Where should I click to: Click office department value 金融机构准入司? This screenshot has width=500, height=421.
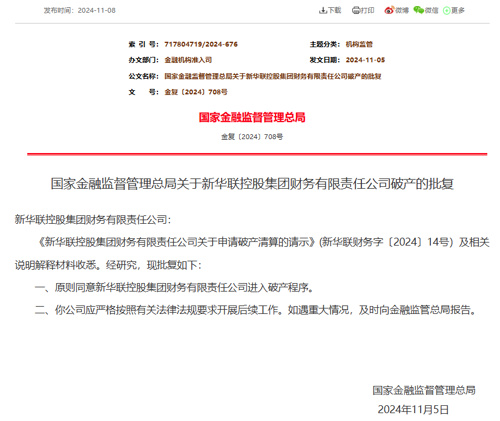[x=188, y=60]
